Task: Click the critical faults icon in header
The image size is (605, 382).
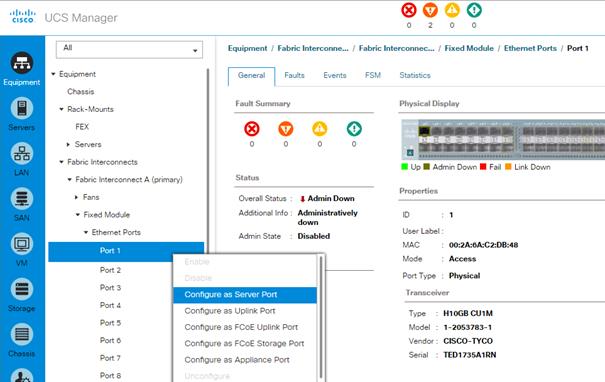Action: [409, 10]
